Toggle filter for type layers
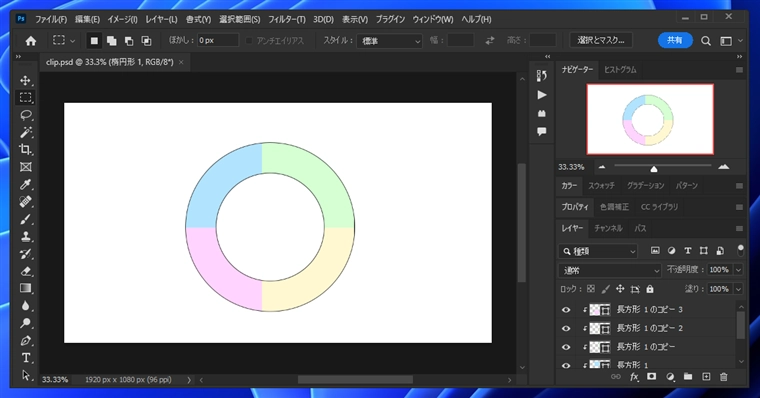Viewport: 760px width, 398px height. (688, 251)
